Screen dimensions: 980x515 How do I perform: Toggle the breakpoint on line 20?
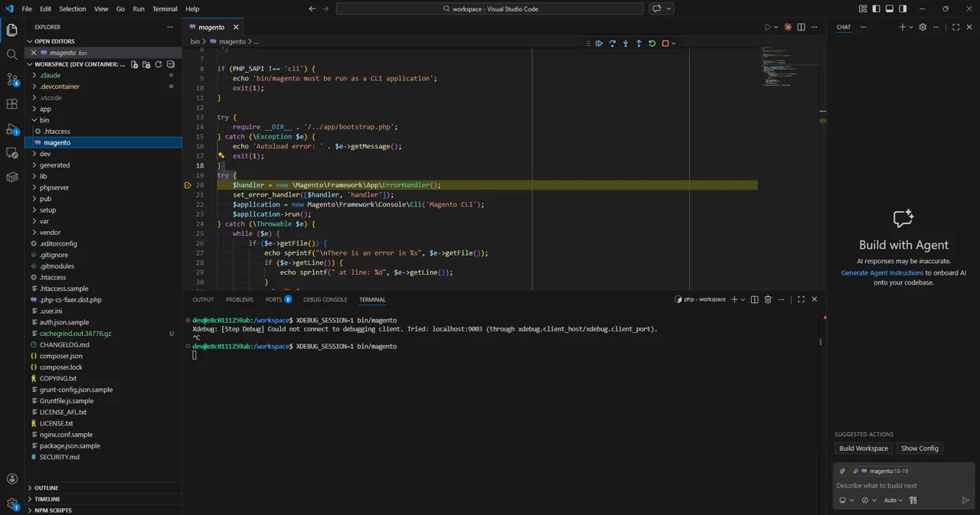point(188,184)
